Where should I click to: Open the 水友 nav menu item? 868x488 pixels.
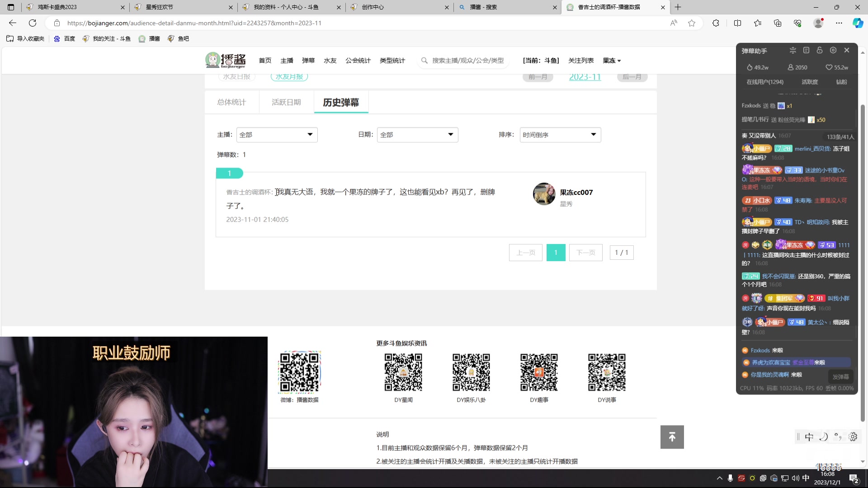click(x=330, y=61)
